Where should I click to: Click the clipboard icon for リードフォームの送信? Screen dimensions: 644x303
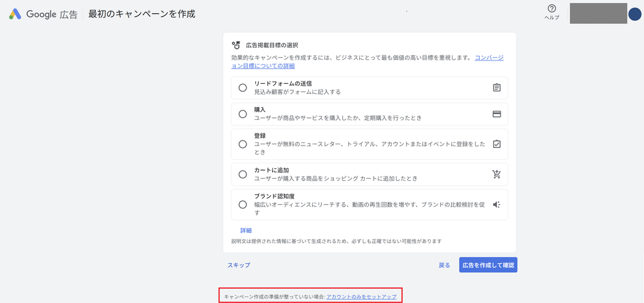point(497,88)
